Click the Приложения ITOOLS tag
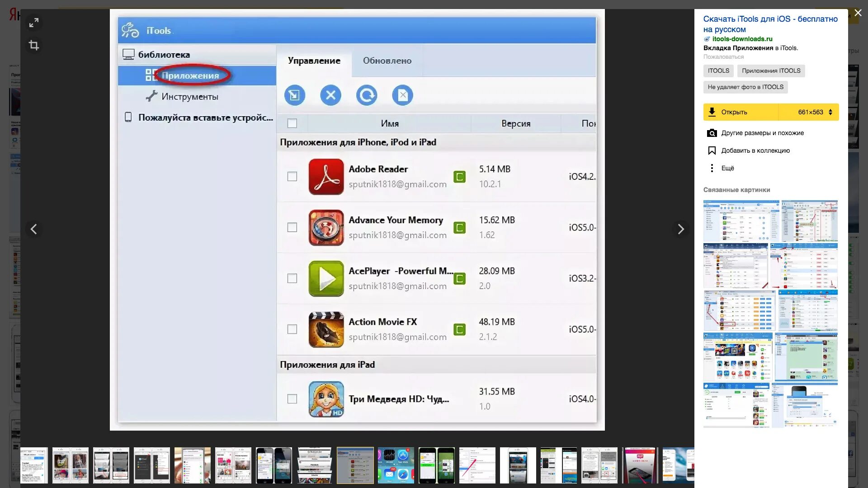This screenshot has height=488, width=868. (x=771, y=71)
